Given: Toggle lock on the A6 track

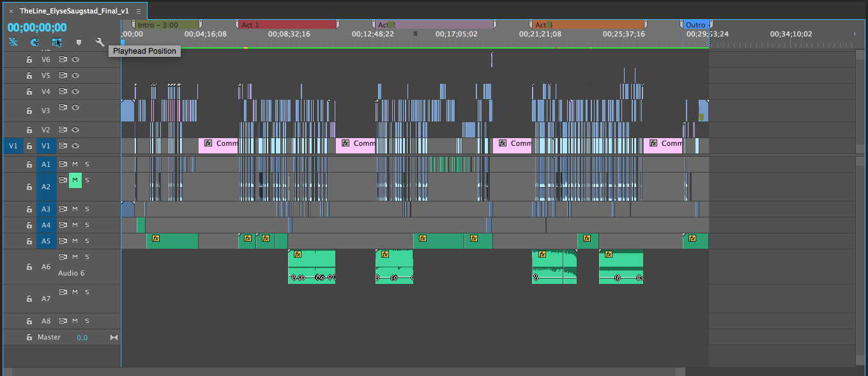Looking at the screenshot, I should tap(29, 267).
